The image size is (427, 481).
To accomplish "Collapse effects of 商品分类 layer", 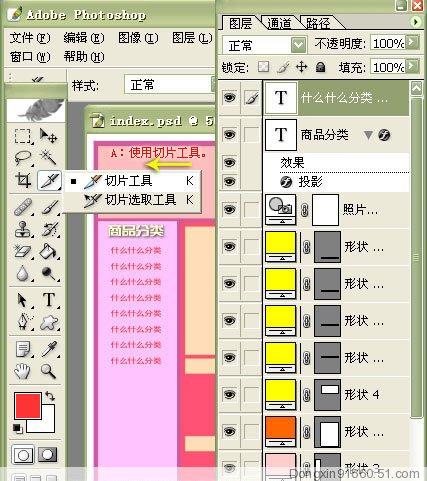I will [368, 135].
